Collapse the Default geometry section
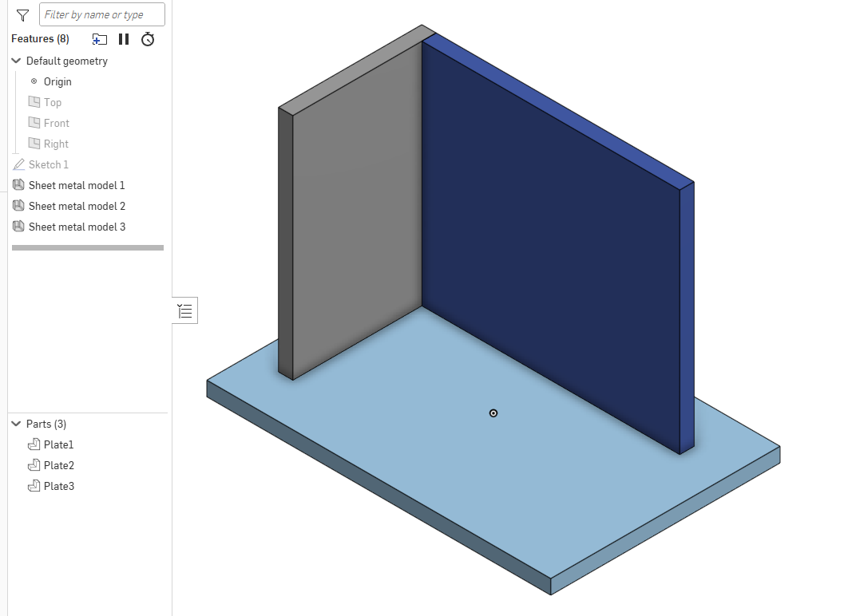This screenshot has width=844, height=616. 15,60
